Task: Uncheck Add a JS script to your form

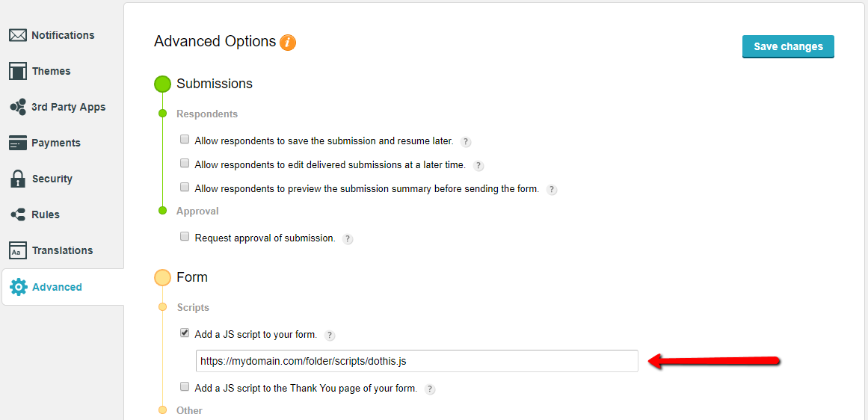Action: [x=185, y=333]
